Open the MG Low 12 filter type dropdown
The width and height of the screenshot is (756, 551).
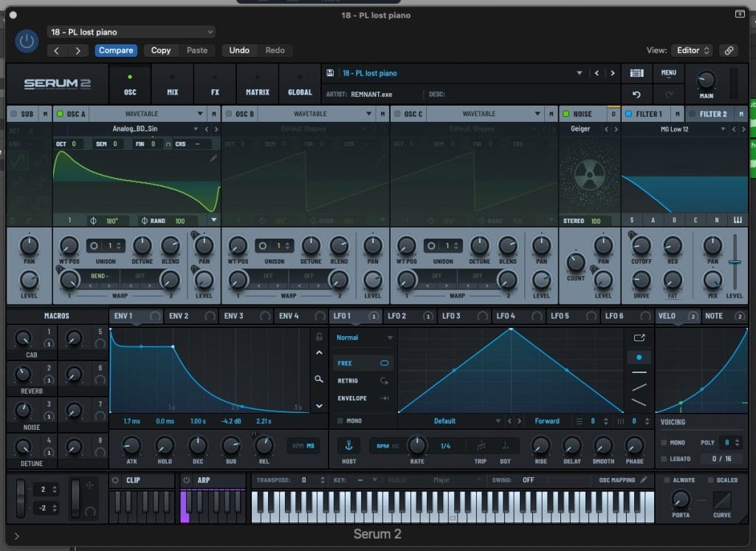tap(723, 129)
